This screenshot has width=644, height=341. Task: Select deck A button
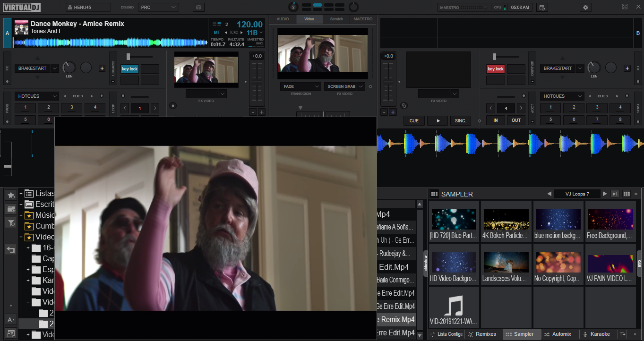pyautogui.click(x=7, y=33)
